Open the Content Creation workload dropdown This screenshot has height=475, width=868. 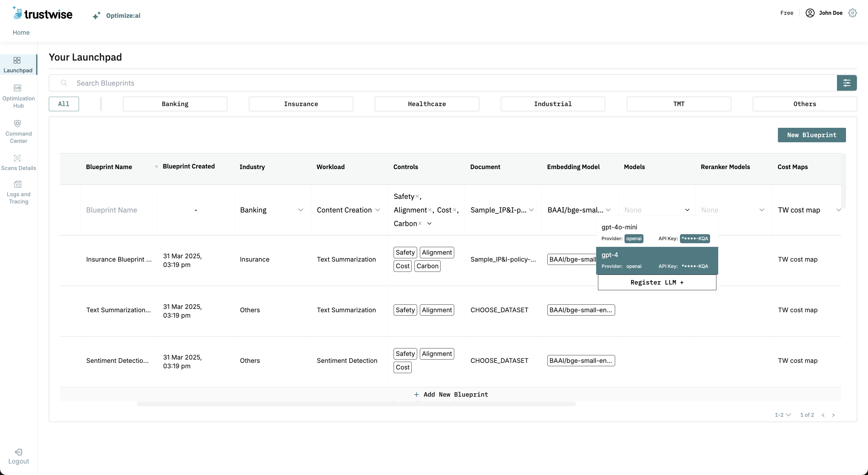coord(377,210)
